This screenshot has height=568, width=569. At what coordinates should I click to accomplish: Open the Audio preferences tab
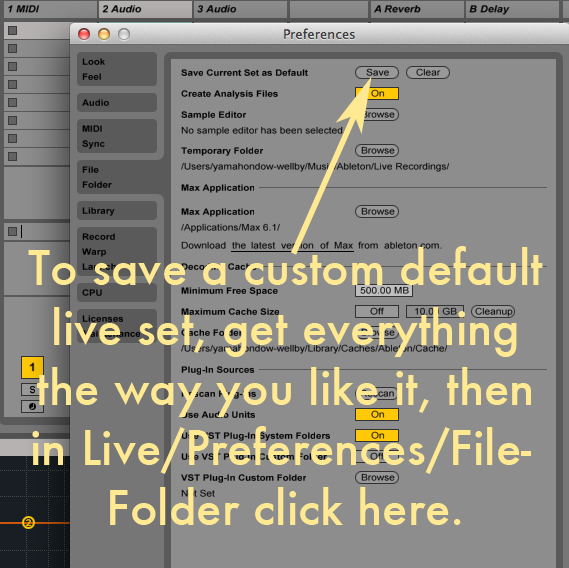tap(117, 103)
